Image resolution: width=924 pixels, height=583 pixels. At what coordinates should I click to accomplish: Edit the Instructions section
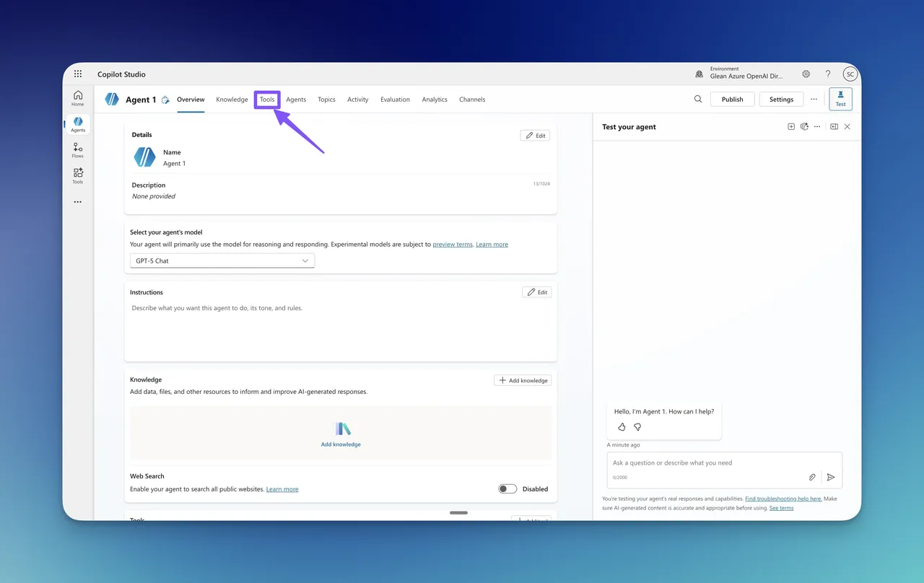coord(537,292)
